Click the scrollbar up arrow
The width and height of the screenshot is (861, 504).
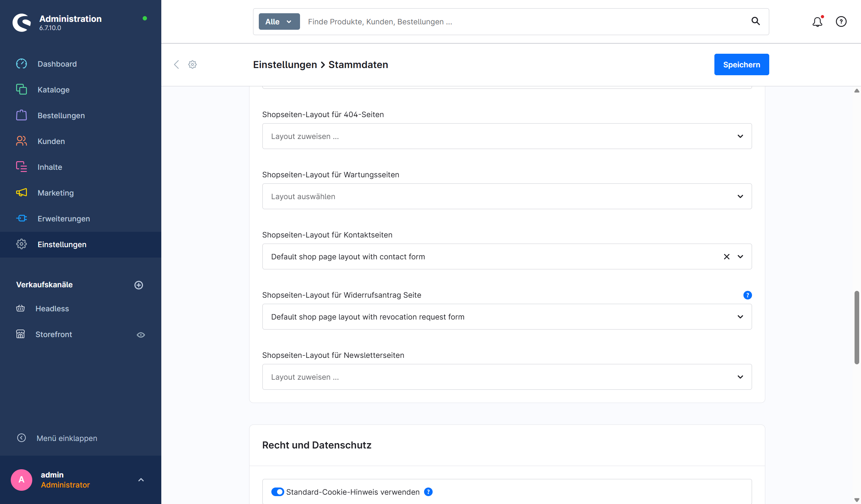pyautogui.click(x=857, y=91)
